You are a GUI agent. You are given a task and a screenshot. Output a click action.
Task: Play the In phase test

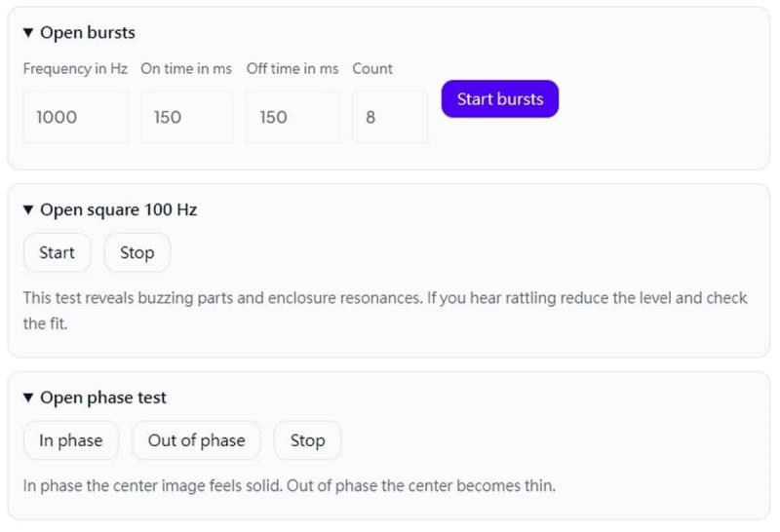(70, 440)
